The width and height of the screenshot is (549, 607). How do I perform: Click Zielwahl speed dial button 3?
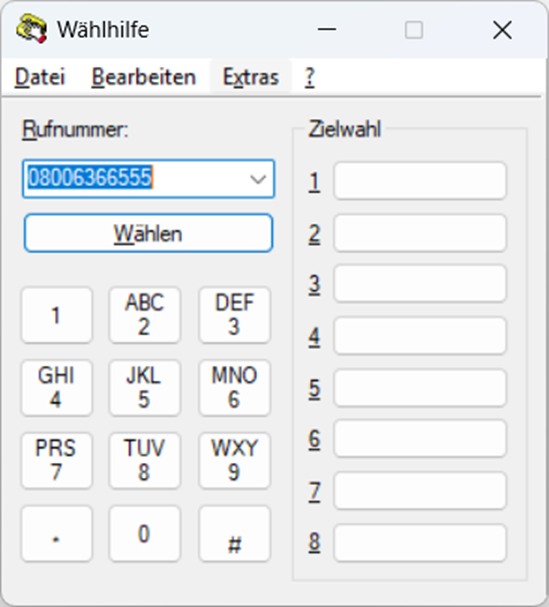420,284
